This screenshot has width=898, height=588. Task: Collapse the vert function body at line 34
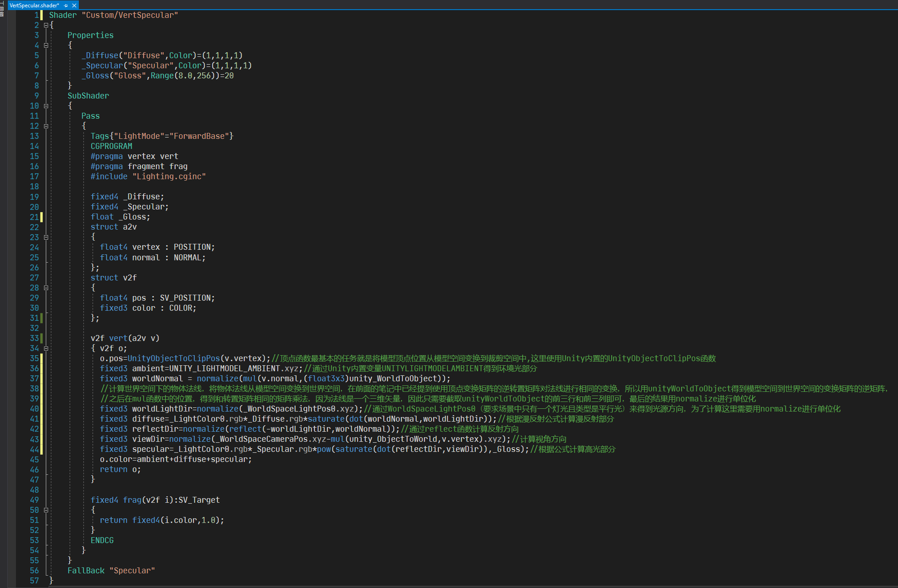click(46, 348)
